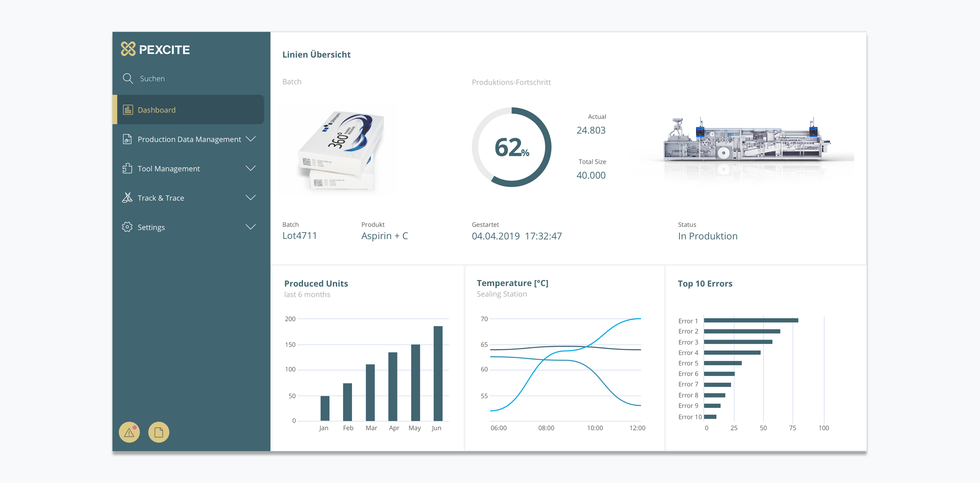Expand the Tool Management chevron
The height and width of the screenshot is (483, 980).
click(250, 168)
